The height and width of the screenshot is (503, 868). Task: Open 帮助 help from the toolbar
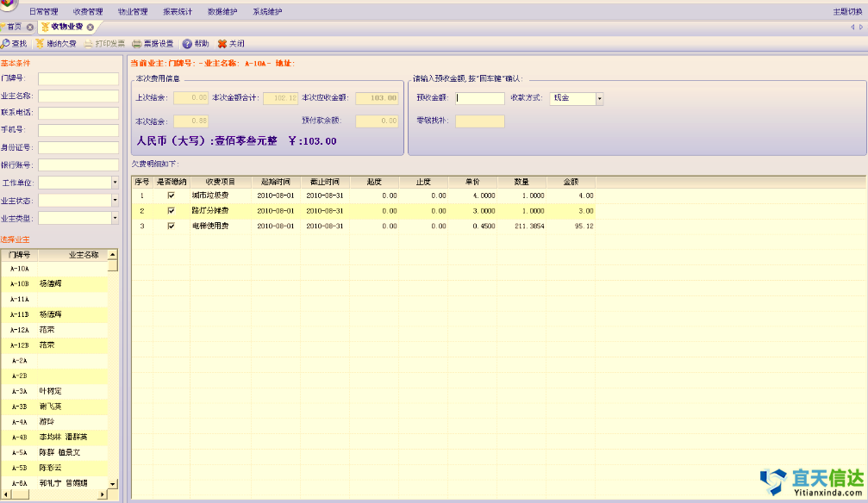tap(187, 43)
